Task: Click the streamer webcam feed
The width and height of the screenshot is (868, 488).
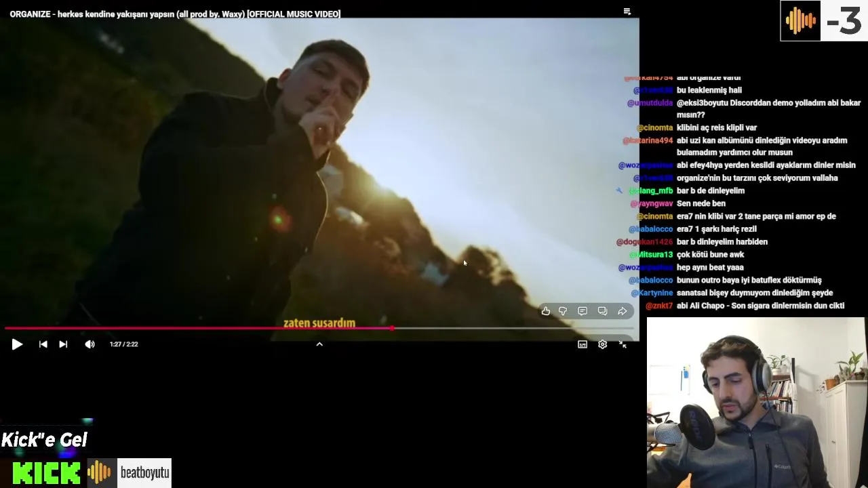Action: [757, 403]
